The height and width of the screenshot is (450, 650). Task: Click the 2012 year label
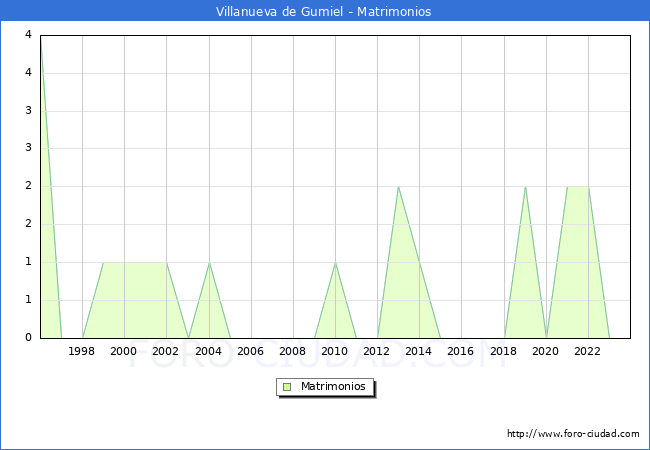pos(377,351)
